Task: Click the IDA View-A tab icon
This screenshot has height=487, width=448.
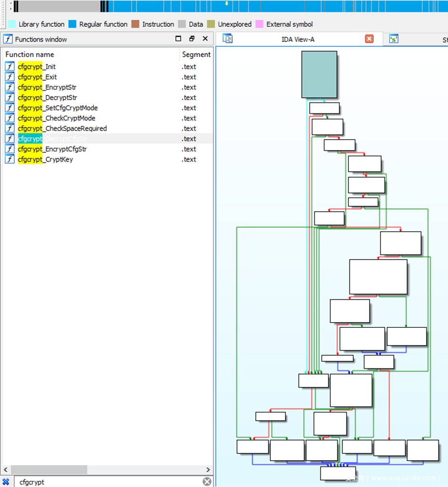Action: [228, 39]
